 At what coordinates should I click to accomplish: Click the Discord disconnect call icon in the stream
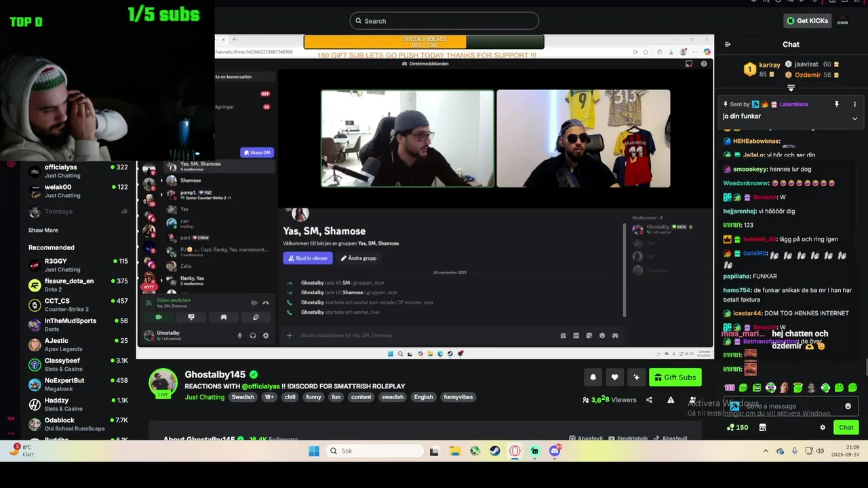266,303
